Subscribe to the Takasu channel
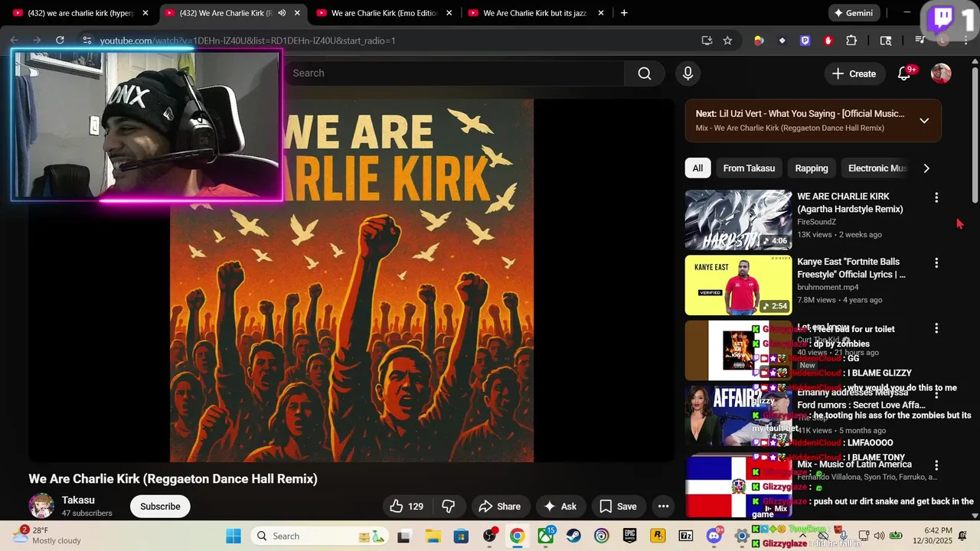Image resolution: width=980 pixels, height=551 pixels. click(160, 507)
